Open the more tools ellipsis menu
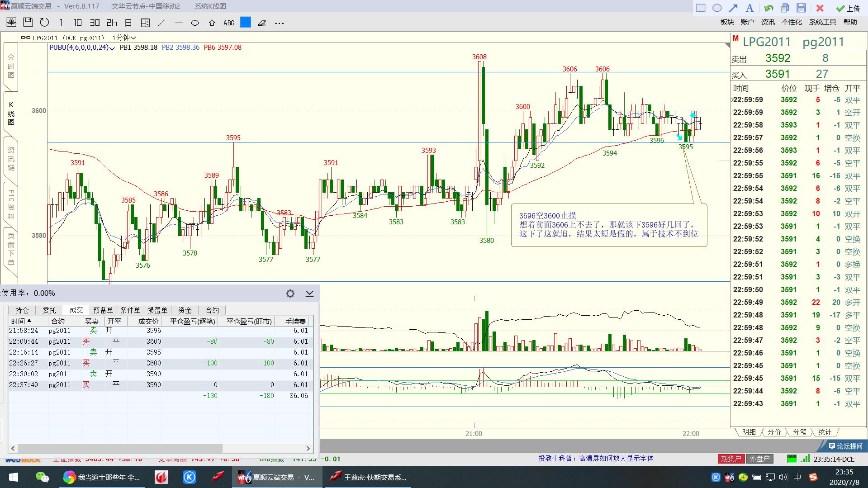This screenshot has width=868, height=488. (279, 23)
